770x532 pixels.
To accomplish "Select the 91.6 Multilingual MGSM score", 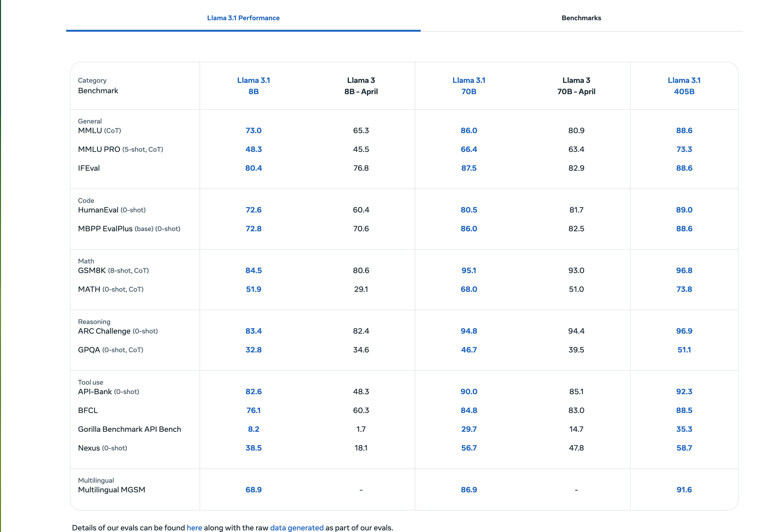I will click(684, 490).
